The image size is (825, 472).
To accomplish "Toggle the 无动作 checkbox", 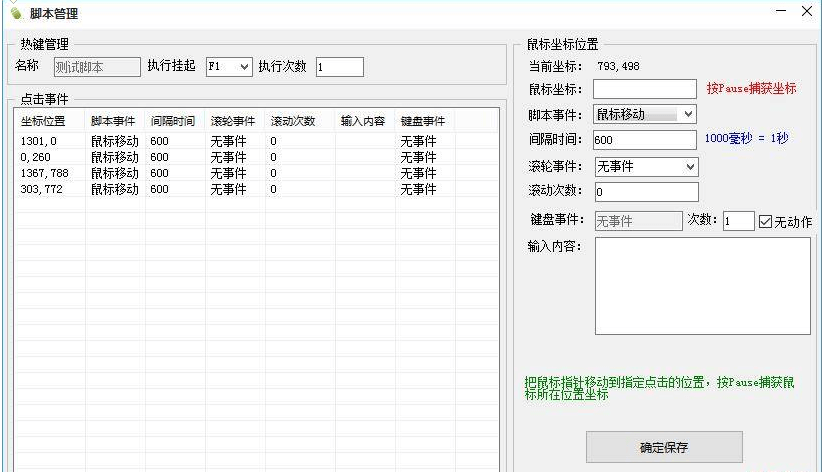I will (766, 221).
